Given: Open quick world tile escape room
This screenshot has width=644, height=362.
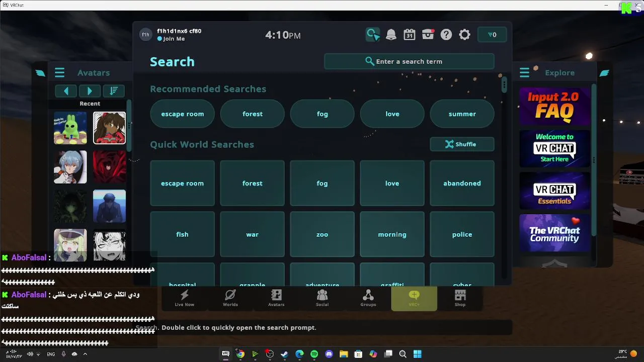Looking at the screenshot, I should pos(182,184).
